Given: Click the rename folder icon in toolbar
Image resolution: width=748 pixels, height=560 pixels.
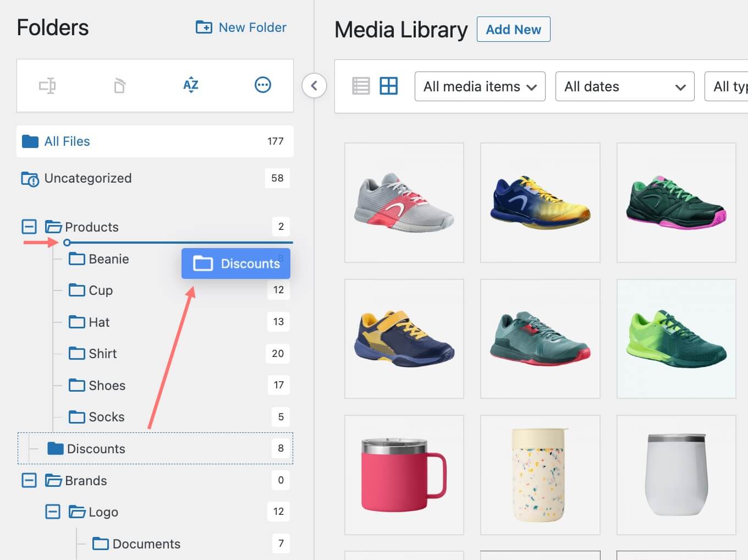Looking at the screenshot, I should pyautogui.click(x=47, y=85).
